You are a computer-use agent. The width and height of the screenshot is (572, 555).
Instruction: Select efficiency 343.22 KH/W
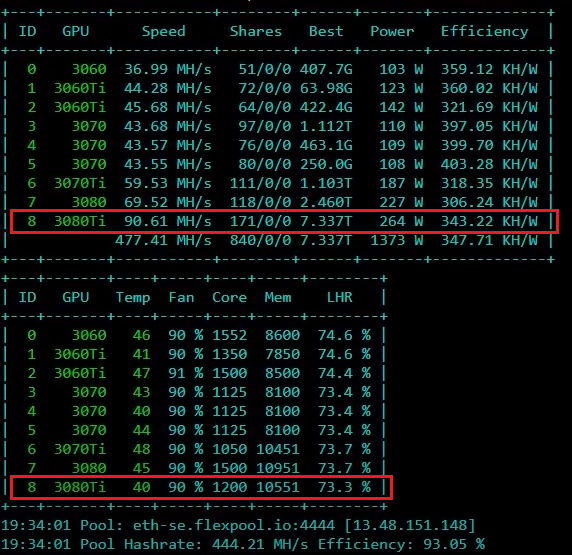[489, 221]
